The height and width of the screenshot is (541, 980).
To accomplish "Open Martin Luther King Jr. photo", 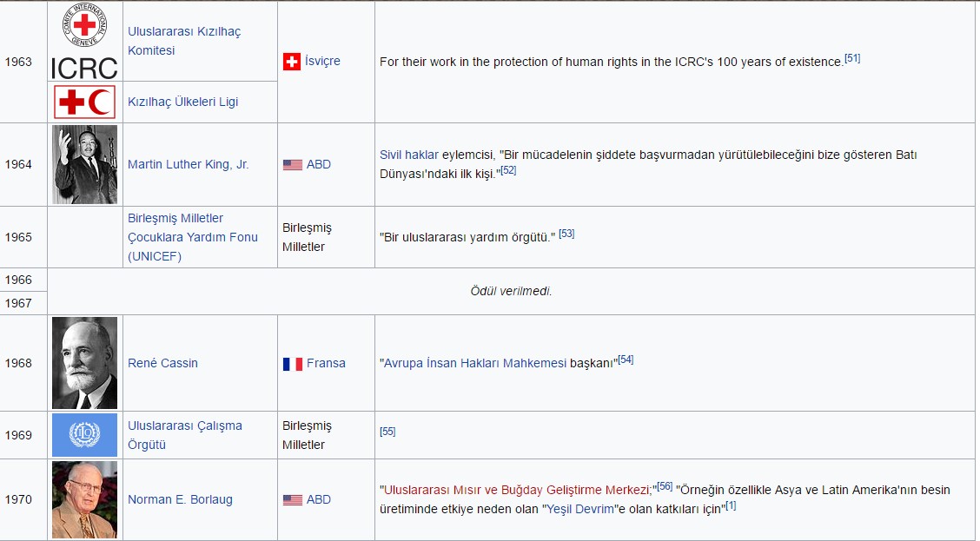I will click(x=84, y=164).
